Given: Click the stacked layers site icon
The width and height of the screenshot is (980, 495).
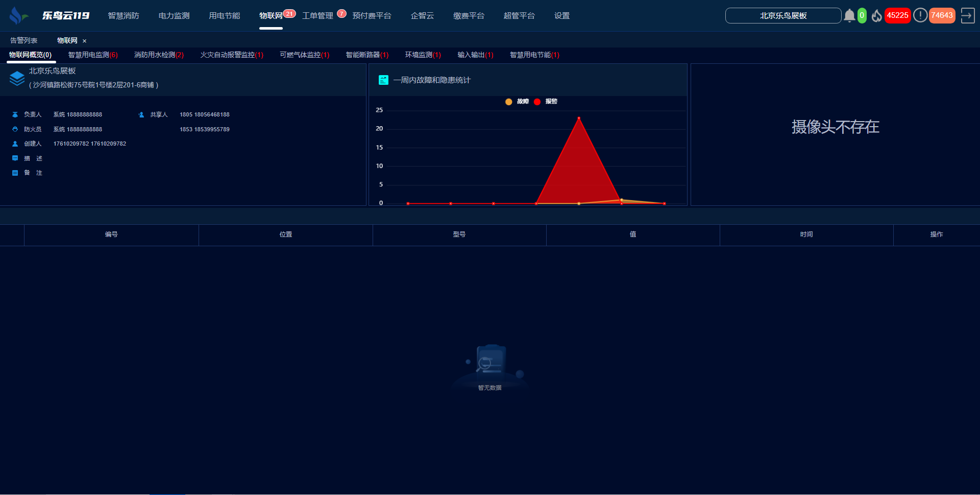Looking at the screenshot, I should (17, 78).
